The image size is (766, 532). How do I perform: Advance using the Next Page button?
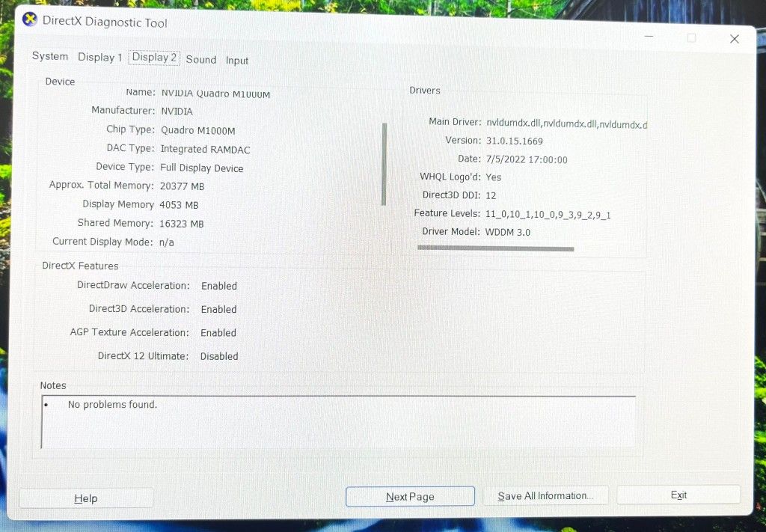(409, 495)
